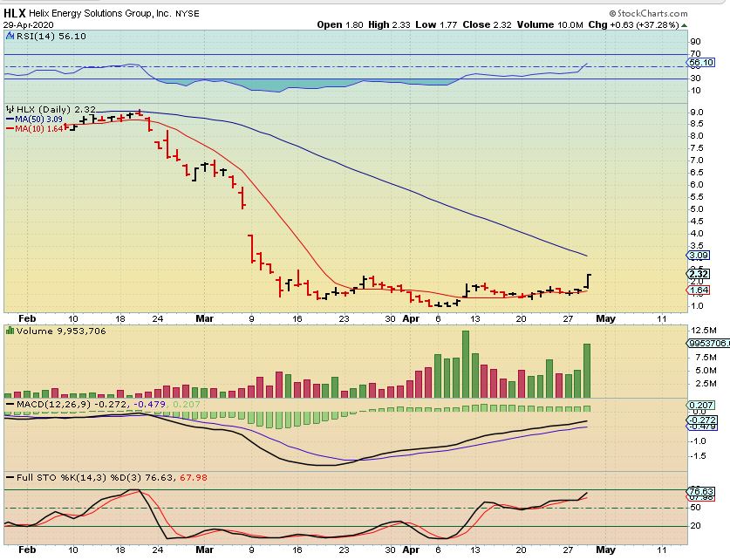Click the 9953706 volume tag on right axis
This screenshot has width=730, height=560.
coord(708,343)
